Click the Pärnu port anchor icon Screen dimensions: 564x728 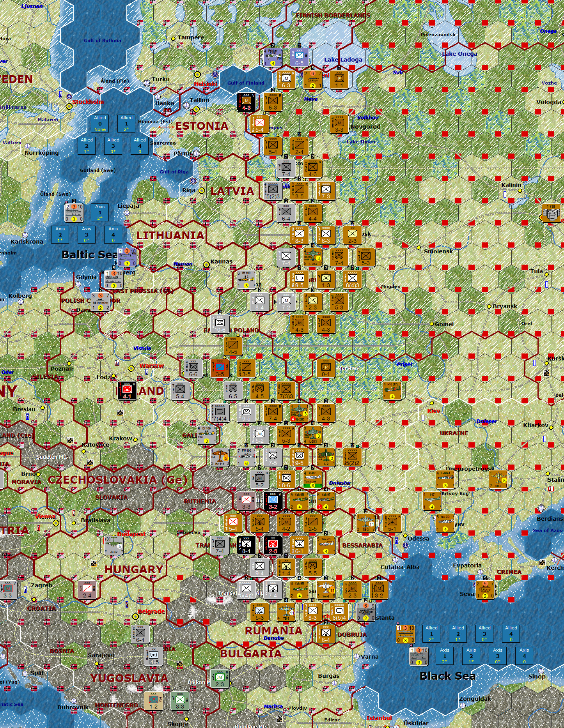[196, 154]
